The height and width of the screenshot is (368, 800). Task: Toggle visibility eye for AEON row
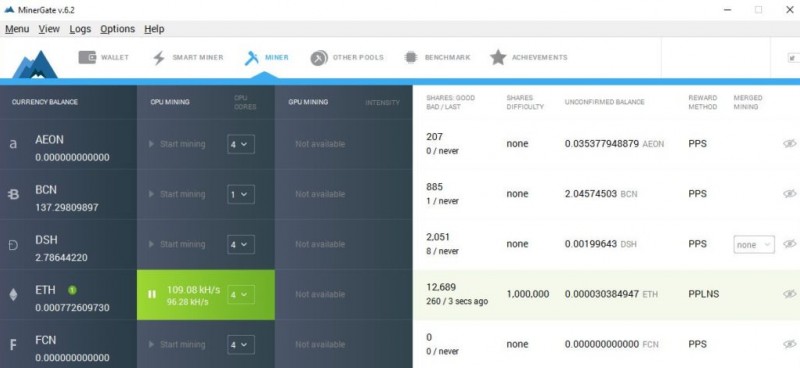pos(789,144)
